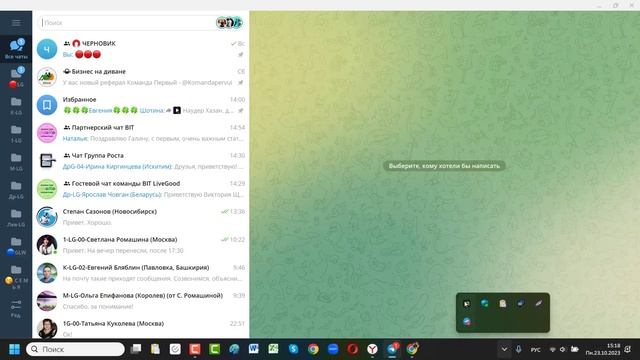Open Yandex Browser from the taskbar

click(372, 349)
